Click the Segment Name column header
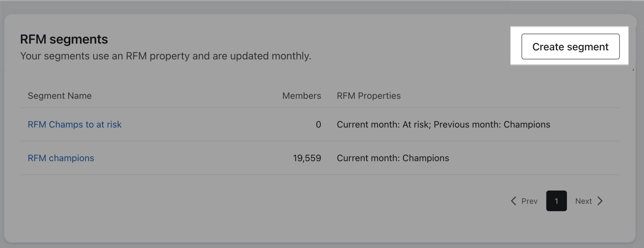This screenshot has height=248, width=644. tap(59, 96)
